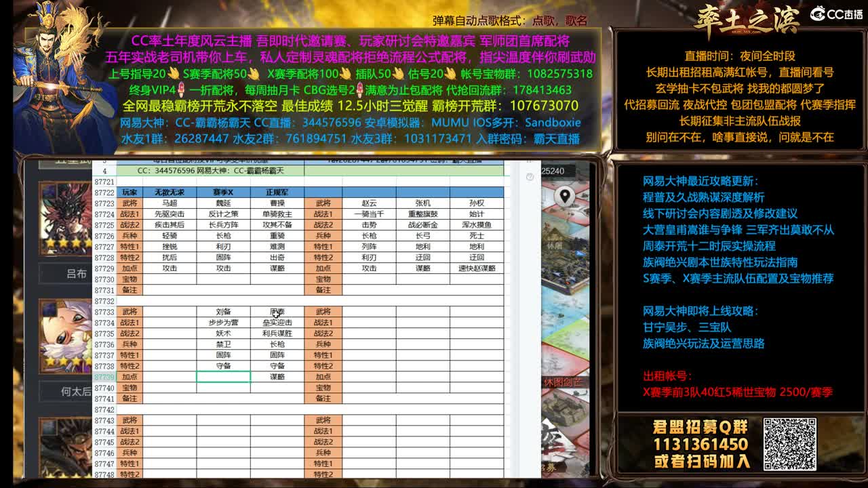Screen dimensions: 868x488
Task: Click the 玩家 header cell
Action: (x=130, y=192)
